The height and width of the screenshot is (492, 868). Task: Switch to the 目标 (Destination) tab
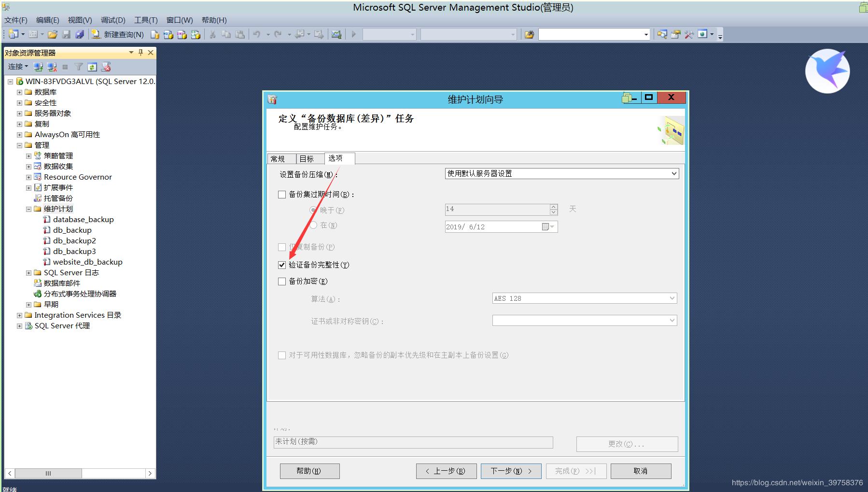[x=307, y=159]
